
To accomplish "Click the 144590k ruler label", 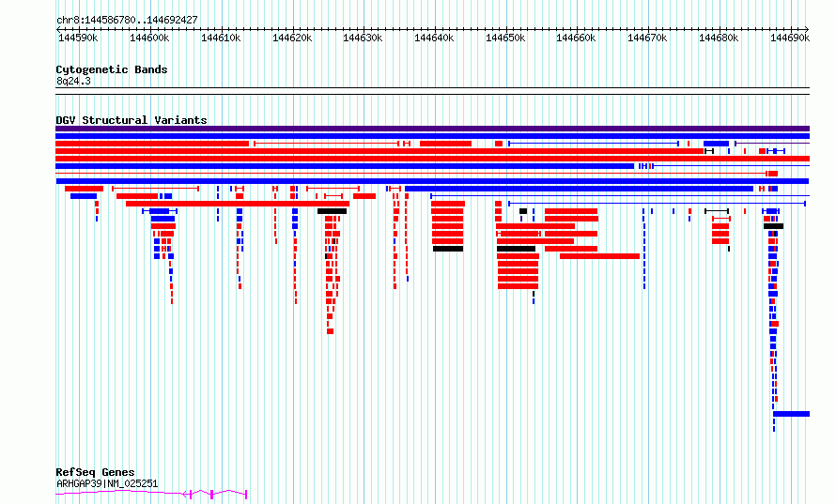I will click(78, 38).
